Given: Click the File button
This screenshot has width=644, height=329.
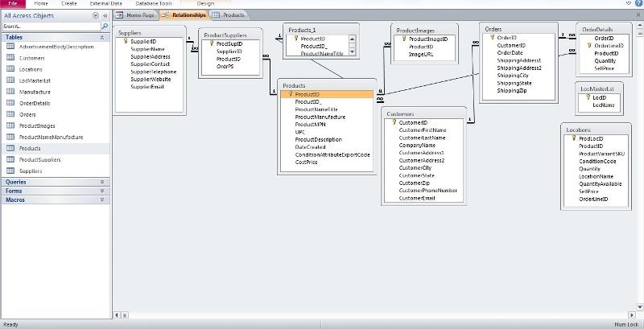Looking at the screenshot, I should tap(12, 4).
